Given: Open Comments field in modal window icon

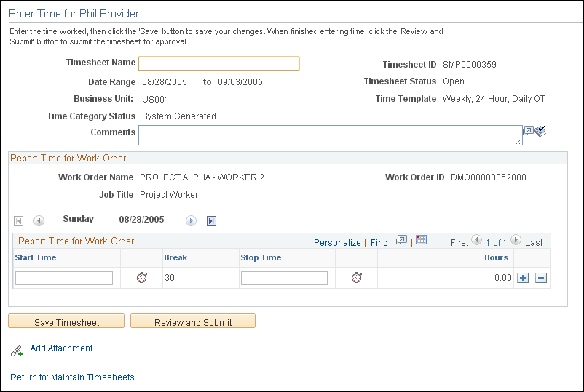Looking at the screenshot, I should (528, 130).
